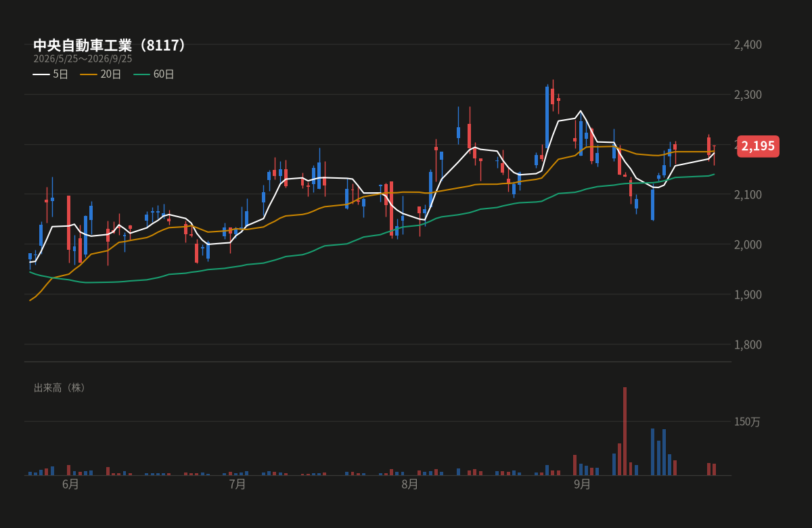Click the orange 20日 legend line swatch

(89, 74)
